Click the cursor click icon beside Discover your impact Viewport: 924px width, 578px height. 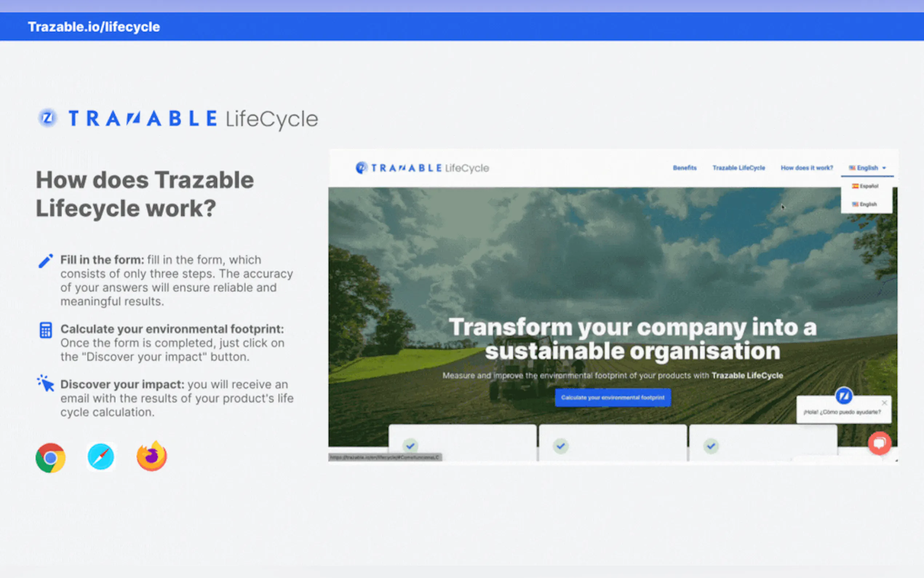(46, 383)
